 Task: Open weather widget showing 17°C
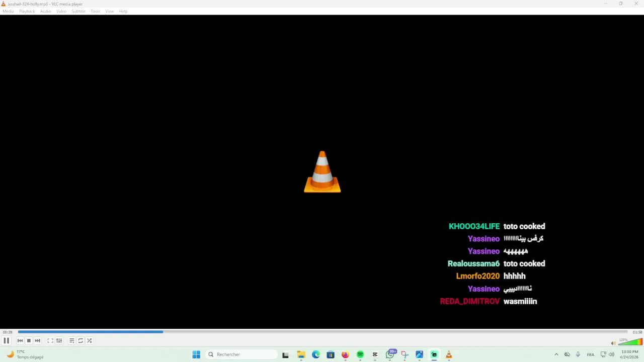[24, 354]
